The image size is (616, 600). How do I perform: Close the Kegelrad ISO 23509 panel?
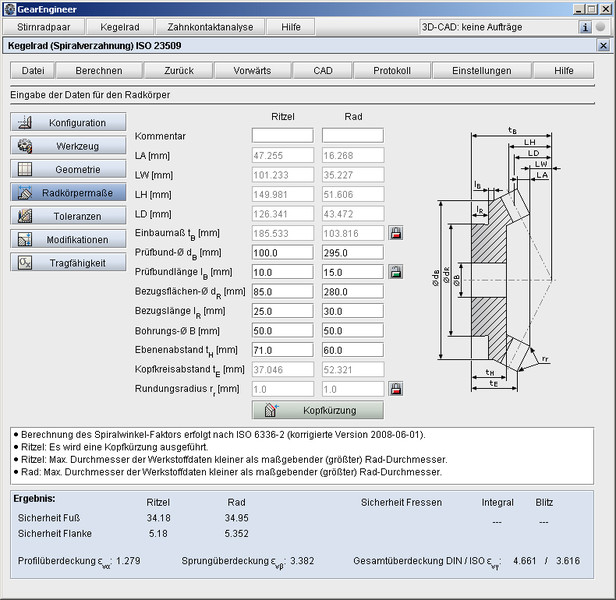(602, 46)
